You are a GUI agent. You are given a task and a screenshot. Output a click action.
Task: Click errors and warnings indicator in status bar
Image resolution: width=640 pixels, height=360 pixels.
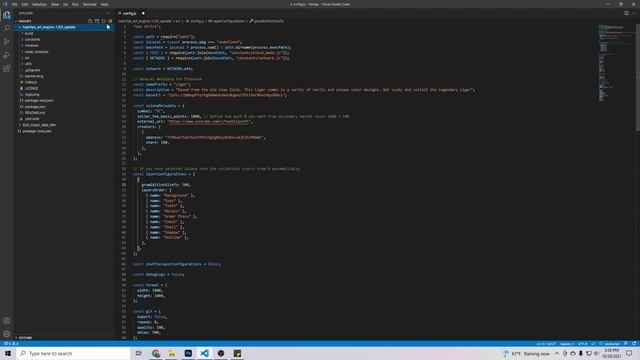point(11,344)
